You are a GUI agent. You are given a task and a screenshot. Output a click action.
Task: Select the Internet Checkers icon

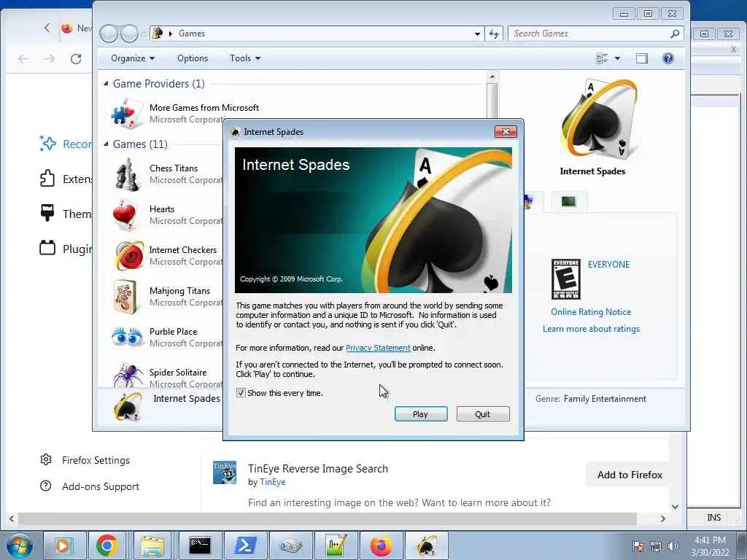point(128,256)
